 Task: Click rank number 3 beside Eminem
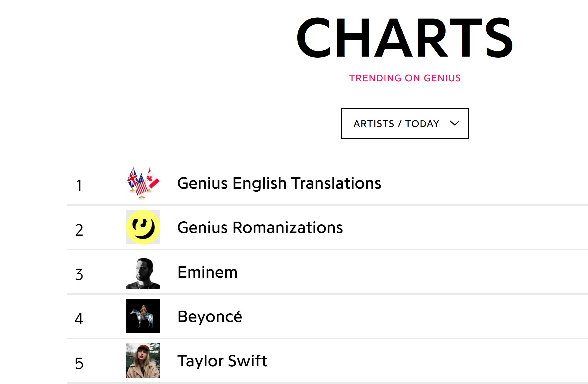coord(79,274)
